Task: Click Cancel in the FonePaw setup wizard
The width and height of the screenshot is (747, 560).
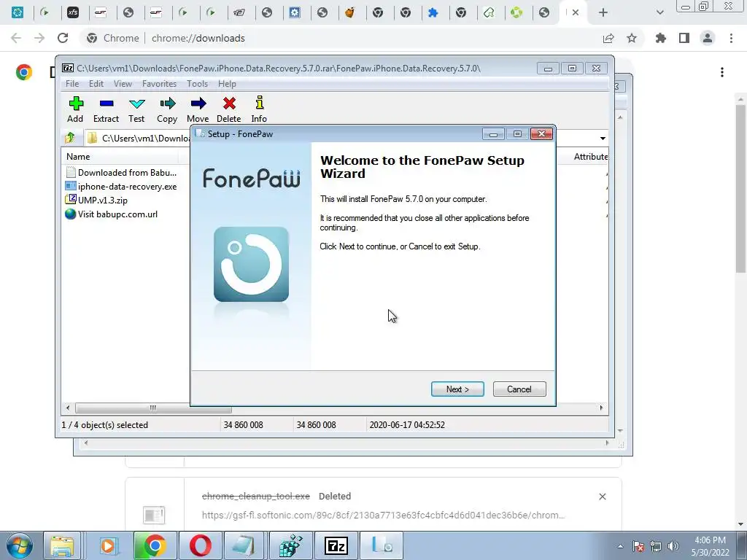Action: 519,389
